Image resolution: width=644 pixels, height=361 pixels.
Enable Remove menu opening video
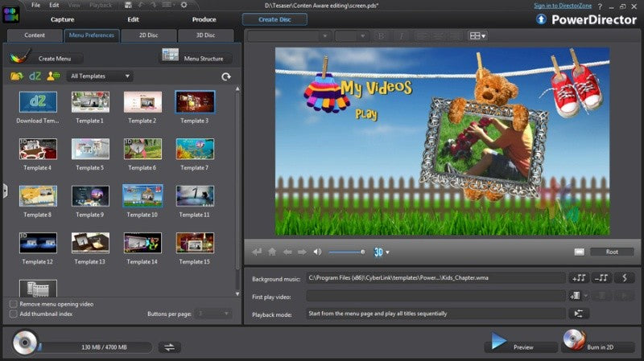pyautogui.click(x=14, y=304)
